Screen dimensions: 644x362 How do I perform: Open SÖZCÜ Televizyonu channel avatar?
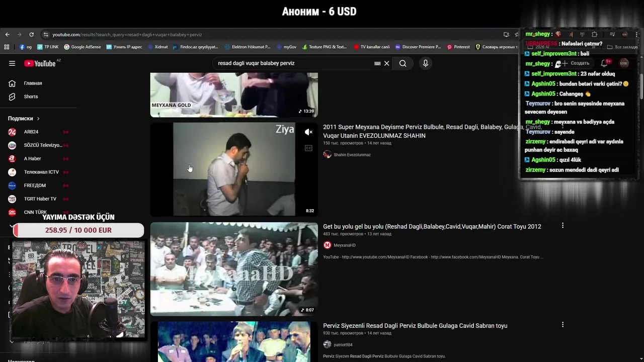pyautogui.click(x=12, y=145)
